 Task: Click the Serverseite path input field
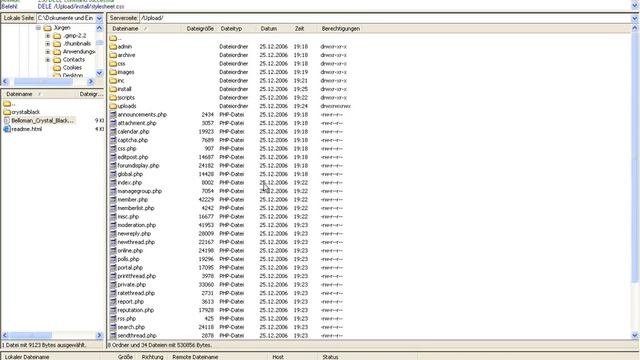(385, 18)
